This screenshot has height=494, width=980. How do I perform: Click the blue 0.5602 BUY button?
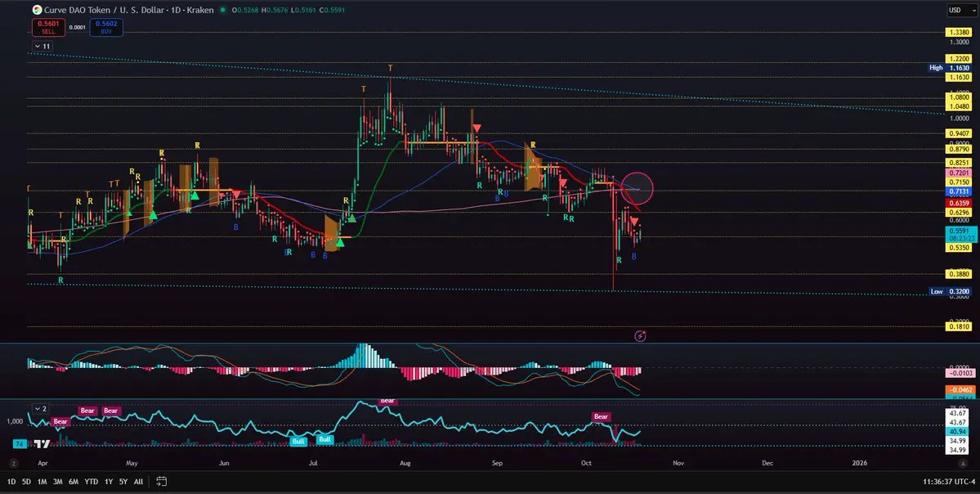[x=106, y=28]
